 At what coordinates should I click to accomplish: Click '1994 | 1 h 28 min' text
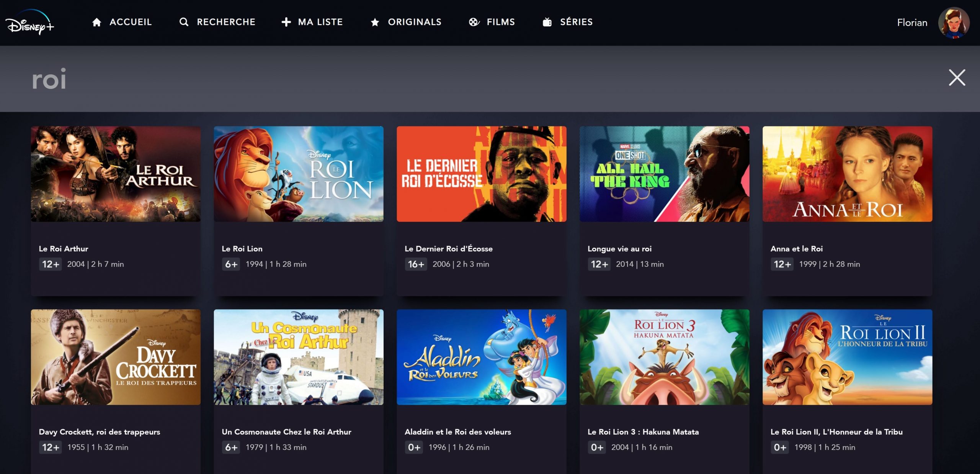(276, 264)
